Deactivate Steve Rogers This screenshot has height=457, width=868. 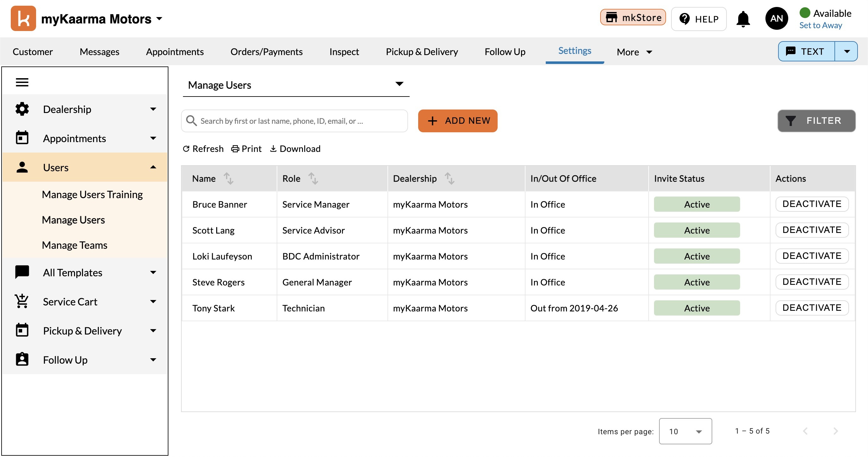pos(812,282)
